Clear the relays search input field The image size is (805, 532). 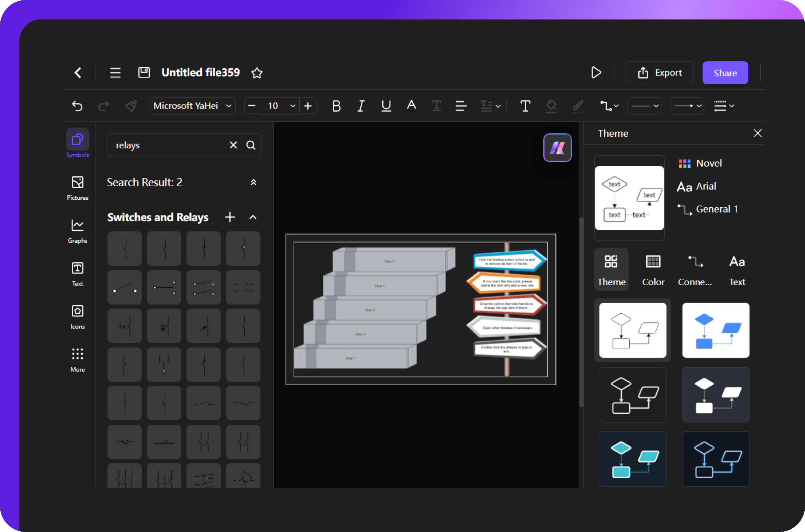[x=234, y=146]
